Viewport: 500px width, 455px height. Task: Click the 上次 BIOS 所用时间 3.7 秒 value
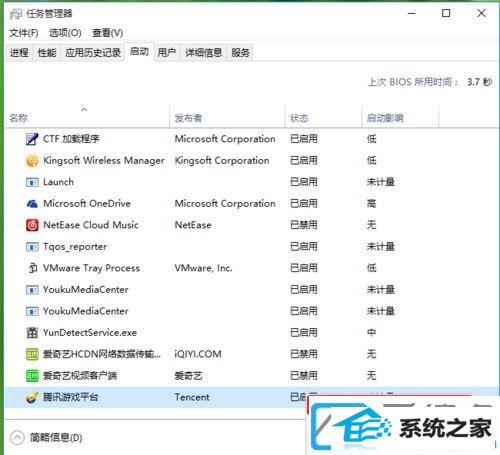tap(479, 82)
